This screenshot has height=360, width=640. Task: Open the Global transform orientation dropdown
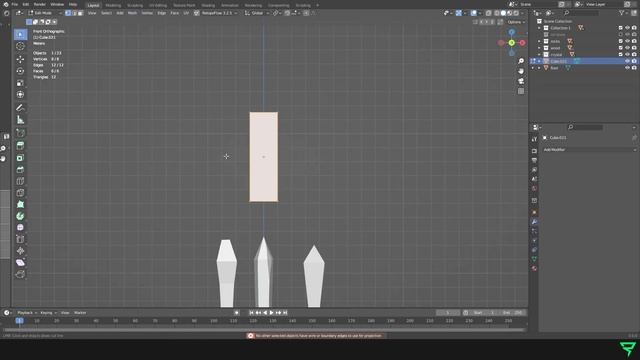(257, 13)
